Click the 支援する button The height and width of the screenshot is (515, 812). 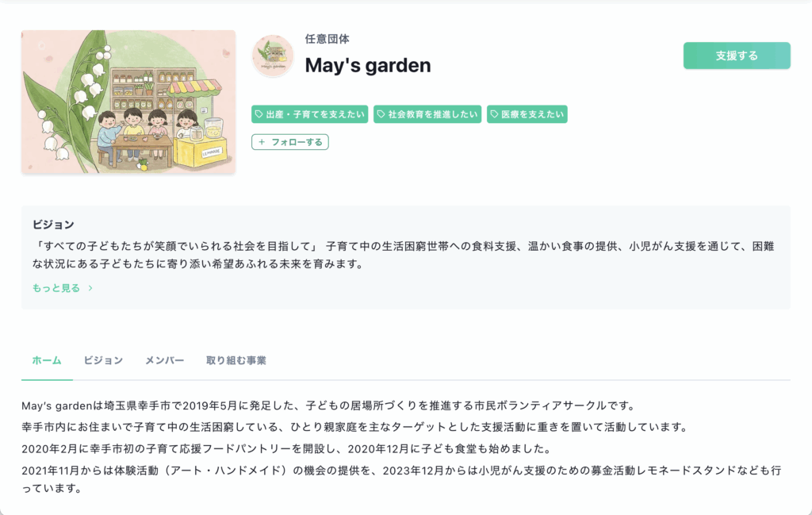pos(737,56)
